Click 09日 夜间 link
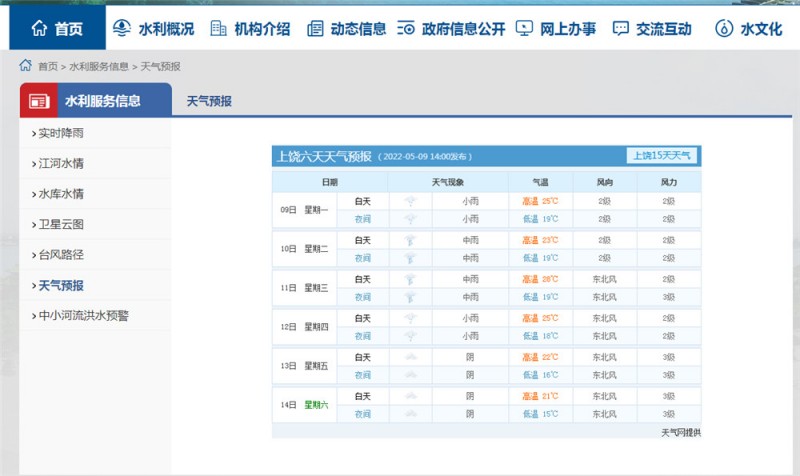The height and width of the screenshot is (476, 800). 363,219
